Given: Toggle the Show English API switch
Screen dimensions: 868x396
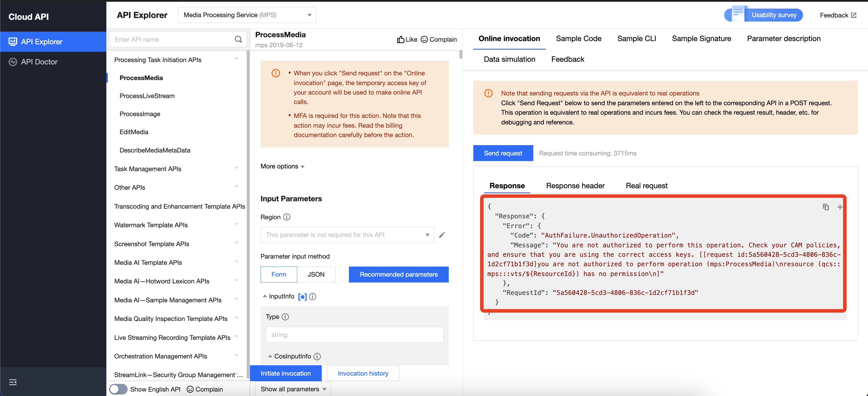Looking at the screenshot, I should coord(118,389).
